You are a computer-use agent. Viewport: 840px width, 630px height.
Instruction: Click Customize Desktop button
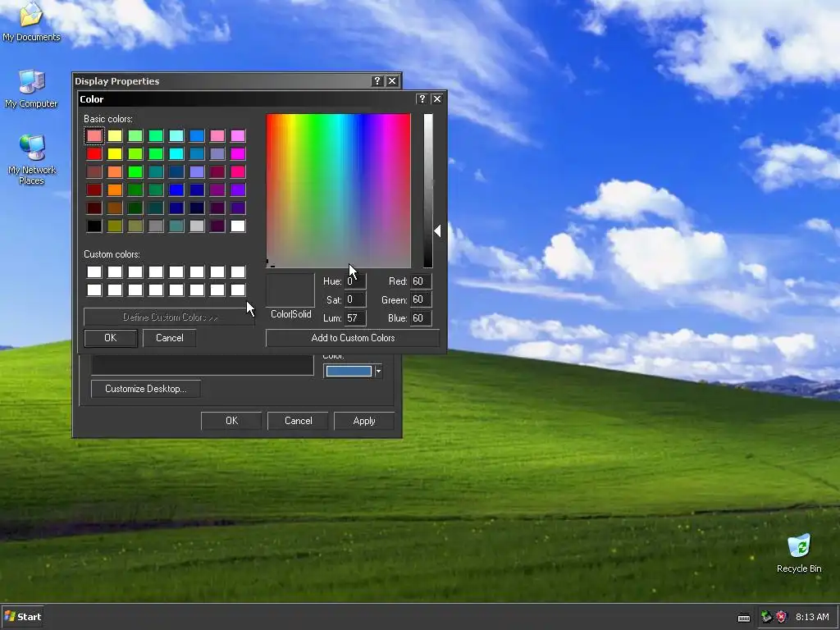click(x=146, y=389)
